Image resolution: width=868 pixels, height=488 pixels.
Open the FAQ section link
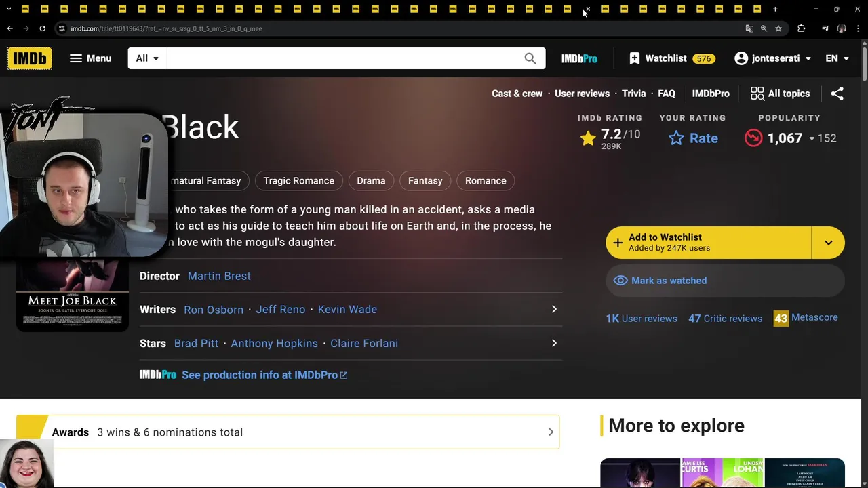coord(667,94)
